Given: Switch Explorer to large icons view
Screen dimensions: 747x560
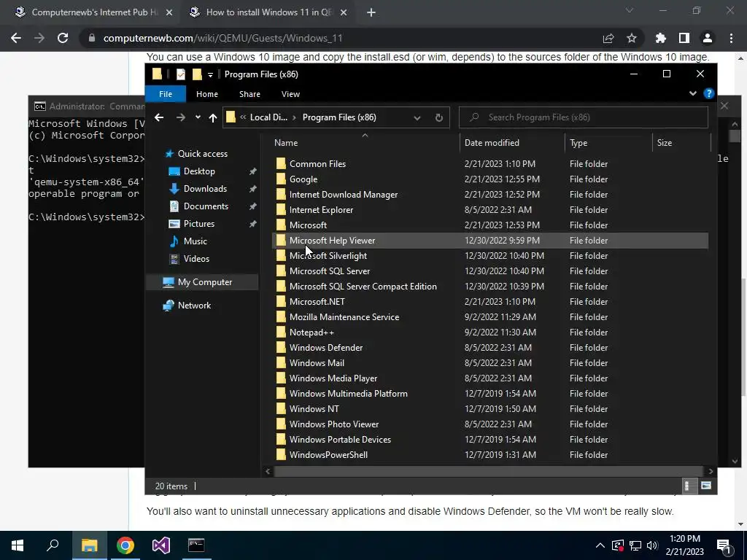Looking at the screenshot, I should click(x=706, y=486).
